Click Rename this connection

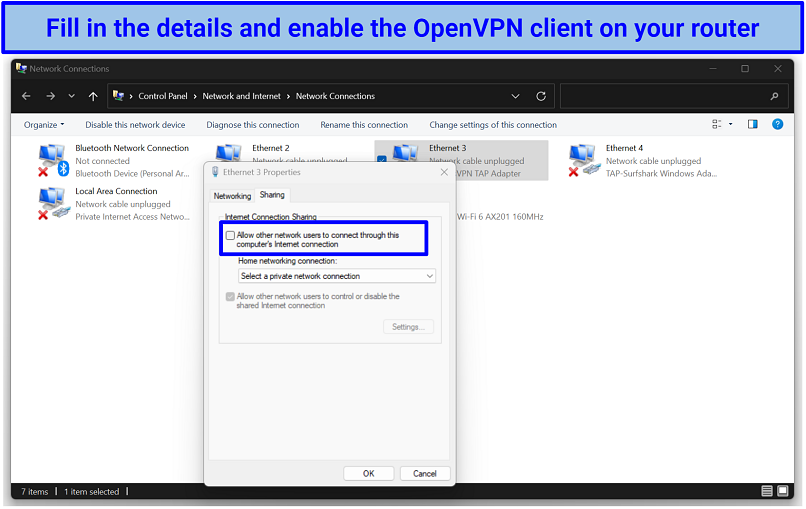click(x=364, y=125)
